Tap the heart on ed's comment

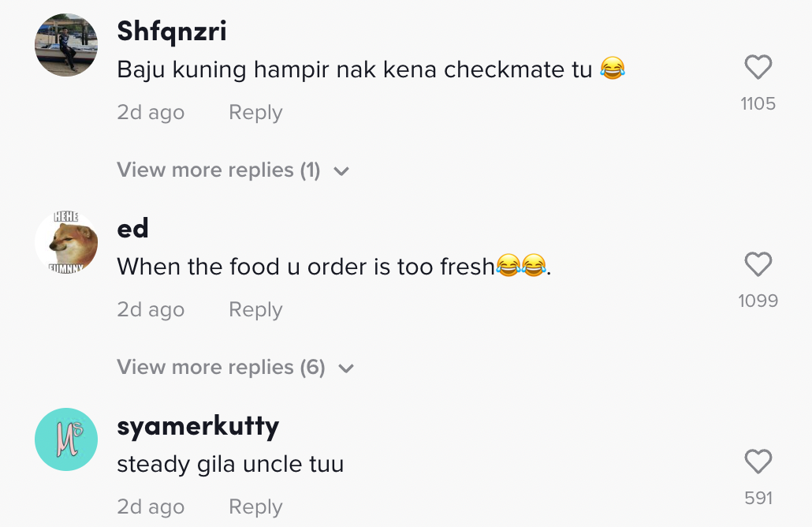click(758, 265)
